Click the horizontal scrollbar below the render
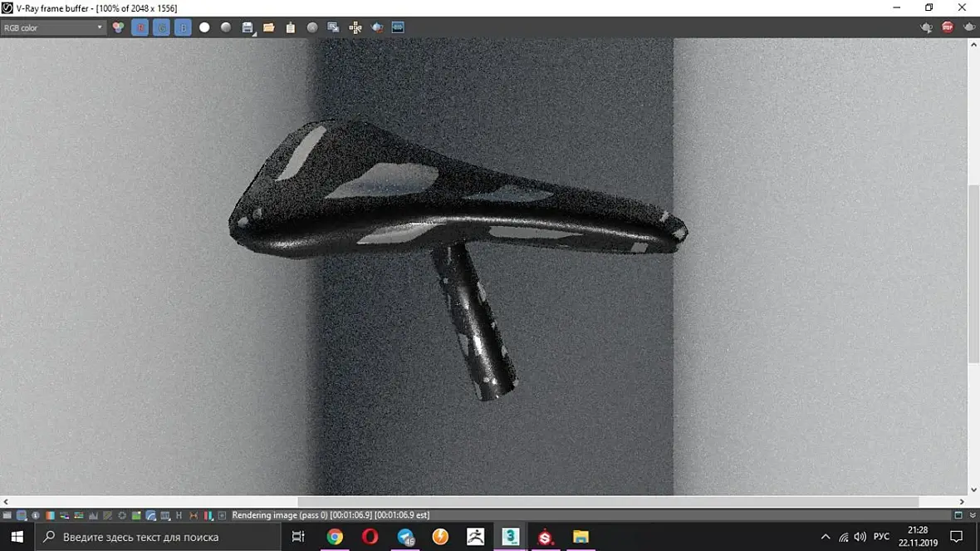This screenshot has height=551, width=980. [x=607, y=502]
